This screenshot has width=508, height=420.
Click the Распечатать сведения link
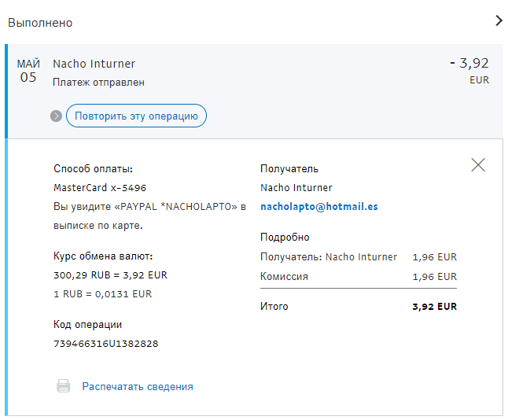point(138,386)
